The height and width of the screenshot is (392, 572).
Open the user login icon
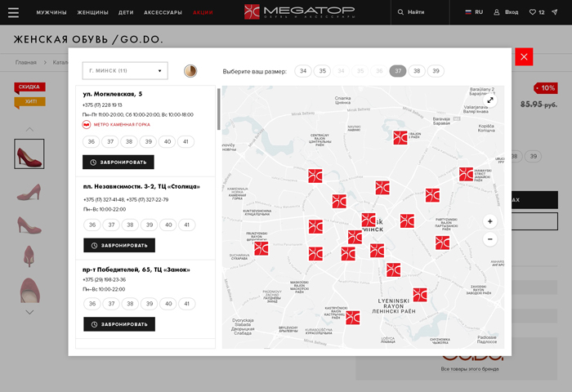(497, 12)
